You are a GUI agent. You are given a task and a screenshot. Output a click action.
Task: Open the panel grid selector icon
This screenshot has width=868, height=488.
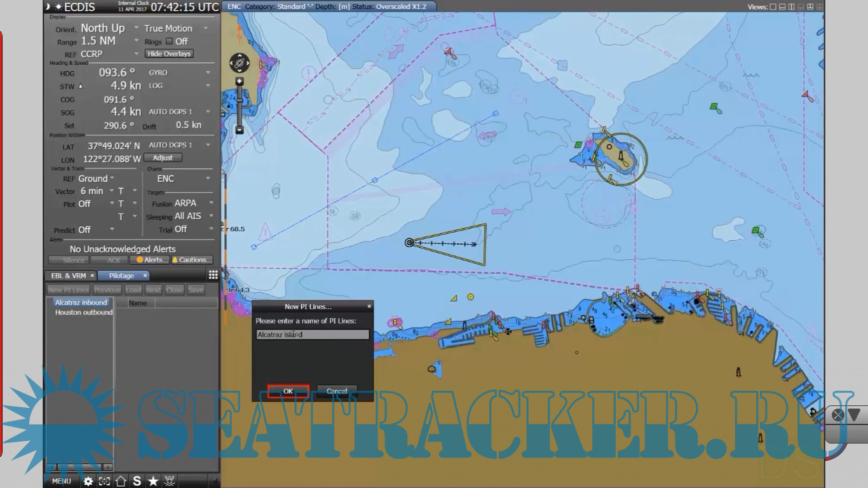[x=213, y=274]
